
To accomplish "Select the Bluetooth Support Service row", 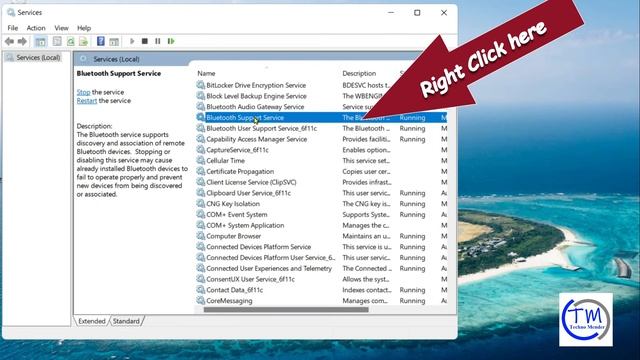I will [x=322, y=118].
